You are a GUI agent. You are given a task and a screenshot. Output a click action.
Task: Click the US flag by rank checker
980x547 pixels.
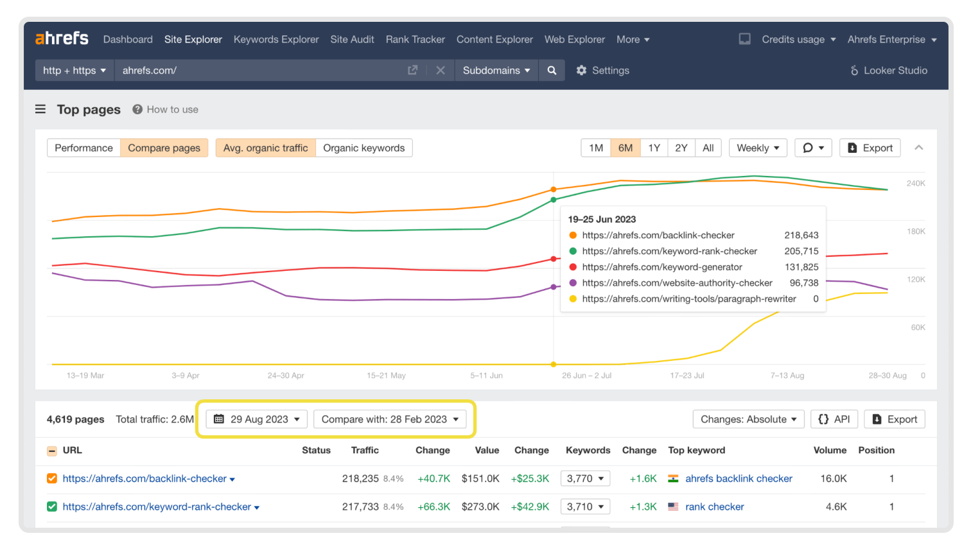[673, 507]
